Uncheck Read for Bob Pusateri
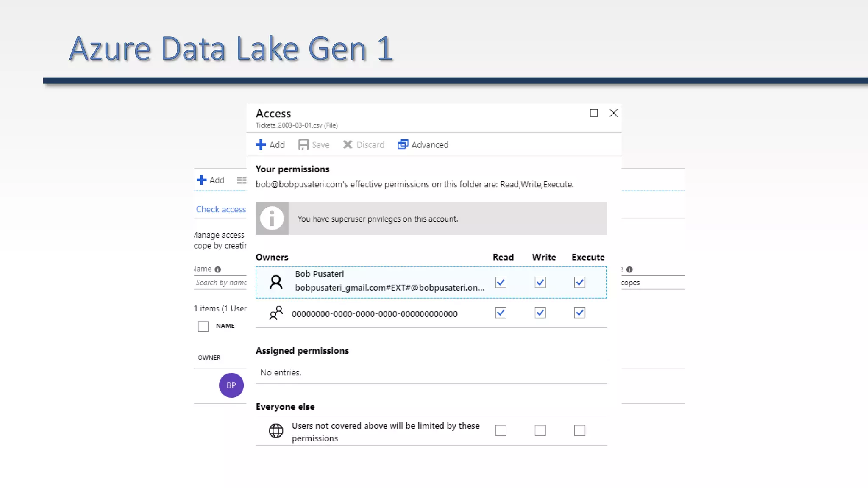The height and width of the screenshot is (488, 868). (x=501, y=283)
